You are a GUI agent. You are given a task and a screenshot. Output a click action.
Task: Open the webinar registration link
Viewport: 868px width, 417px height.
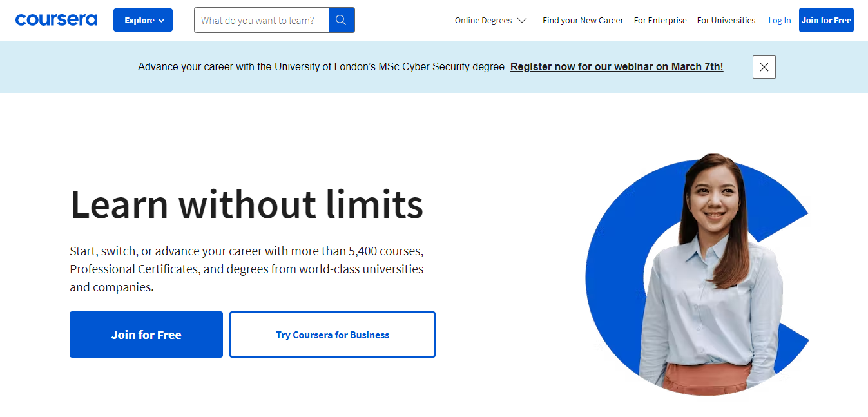click(x=617, y=67)
